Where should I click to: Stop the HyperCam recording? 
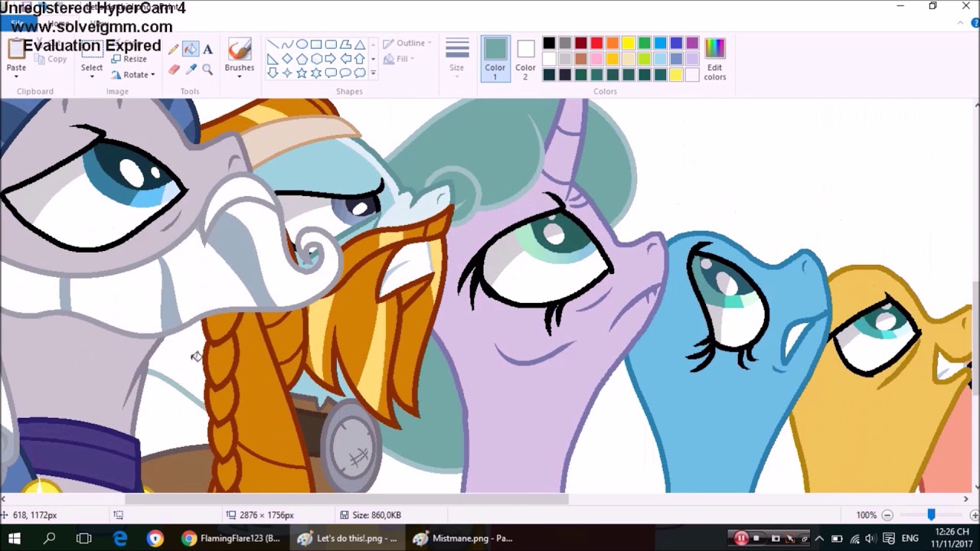point(756,538)
